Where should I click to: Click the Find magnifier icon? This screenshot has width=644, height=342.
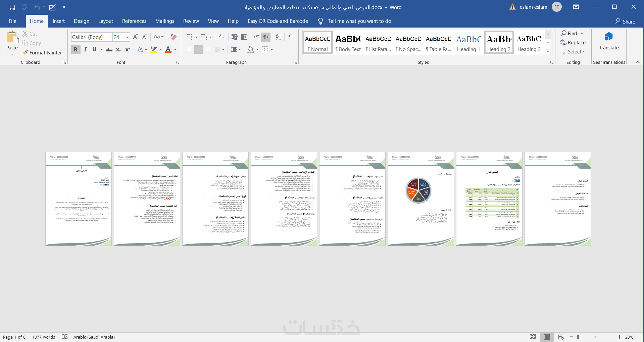pos(563,33)
